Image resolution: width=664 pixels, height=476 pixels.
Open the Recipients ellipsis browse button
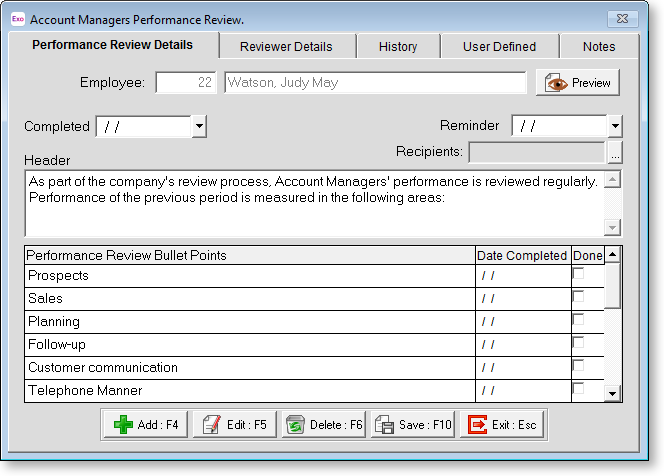pyautogui.click(x=615, y=153)
